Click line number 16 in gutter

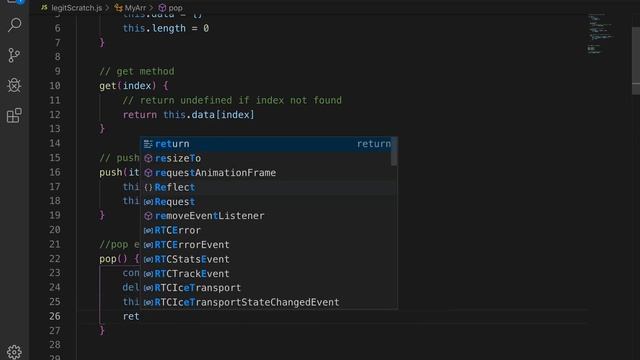tap(55, 172)
